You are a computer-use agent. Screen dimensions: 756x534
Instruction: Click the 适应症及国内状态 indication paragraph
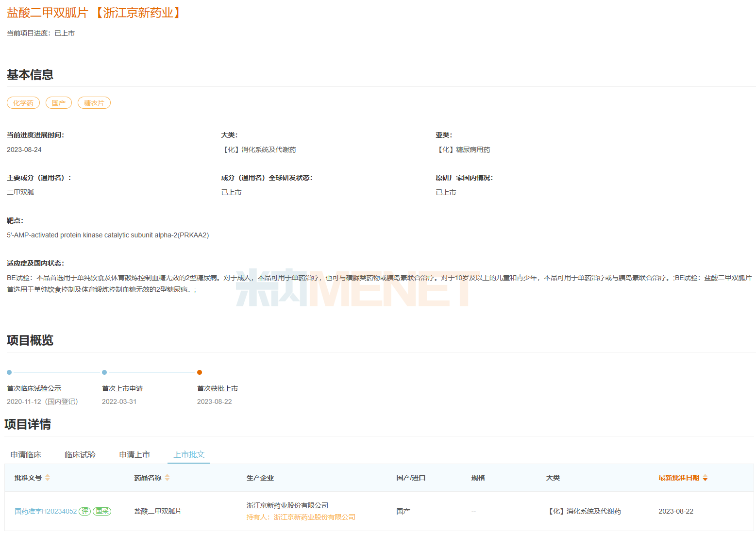click(379, 284)
